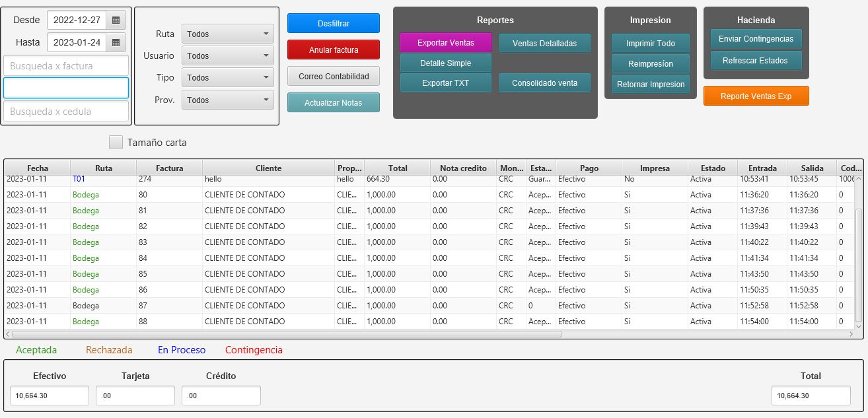
Task: Open the Hasta date calendar picker
Action: click(116, 43)
